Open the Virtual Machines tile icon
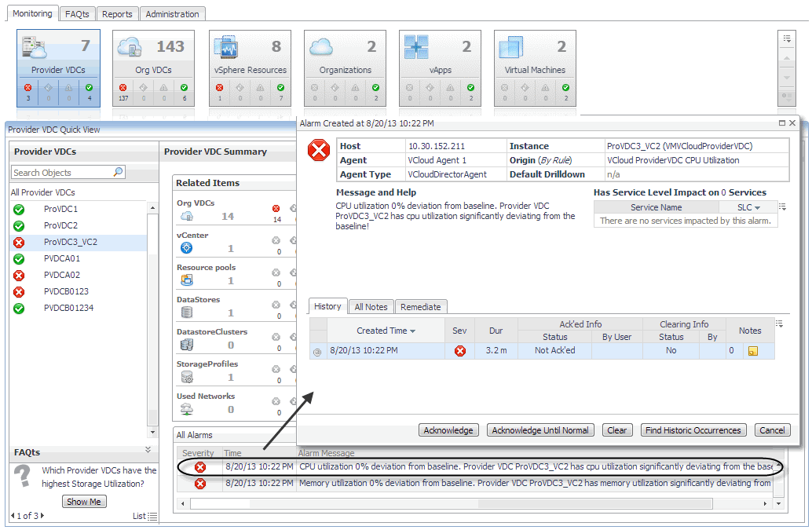This screenshot has height=530, width=812. 511,47
